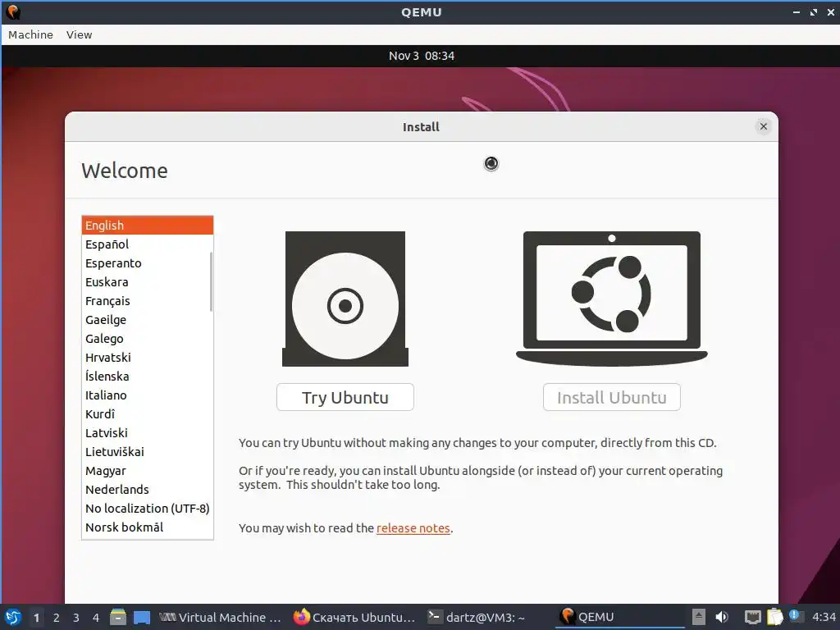The image size is (840, 630).
Task: Minimize the QEMU window
Action: coord(796,11)
